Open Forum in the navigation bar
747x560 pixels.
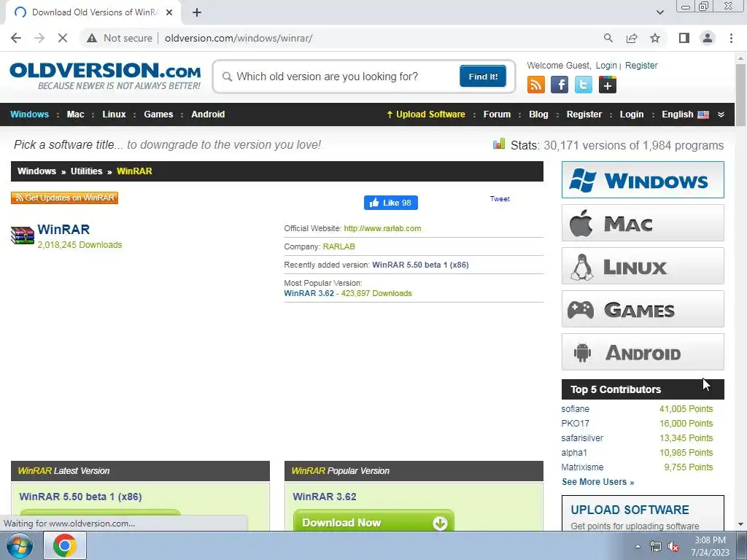pos(497,114)
